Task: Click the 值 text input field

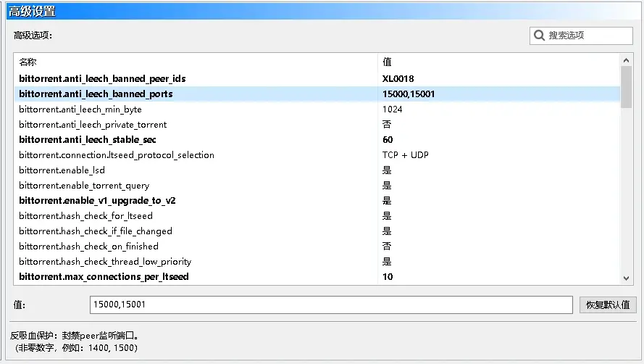Action: (330, 305)
